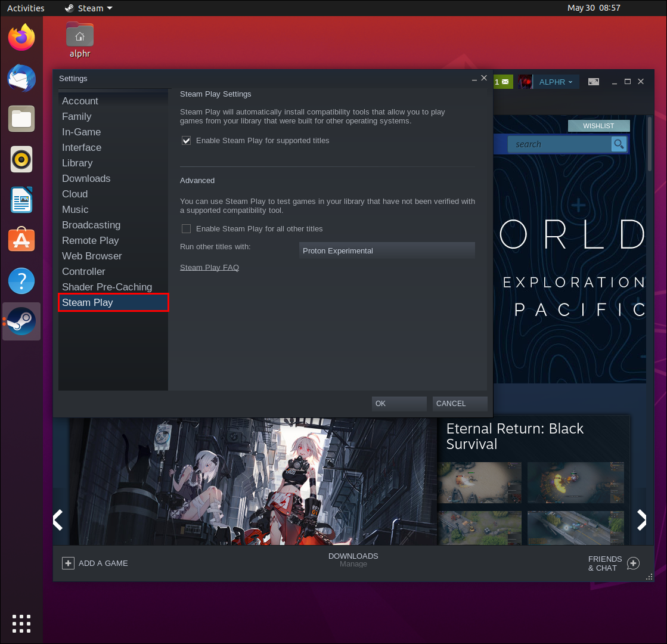Open the Steam app menu in top bar
Screen dimensions: 667x644
pos(89,8)
